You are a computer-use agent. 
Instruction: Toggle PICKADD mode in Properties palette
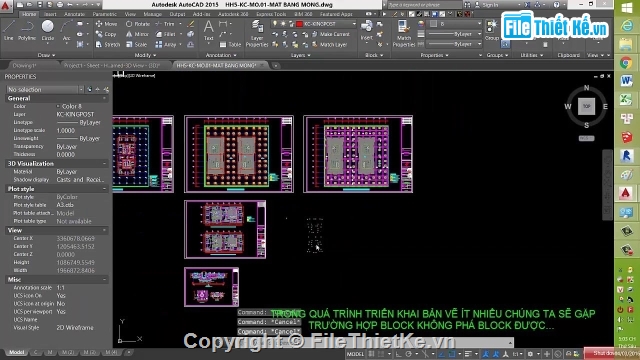pyautogui.click(x=89, y=89)
